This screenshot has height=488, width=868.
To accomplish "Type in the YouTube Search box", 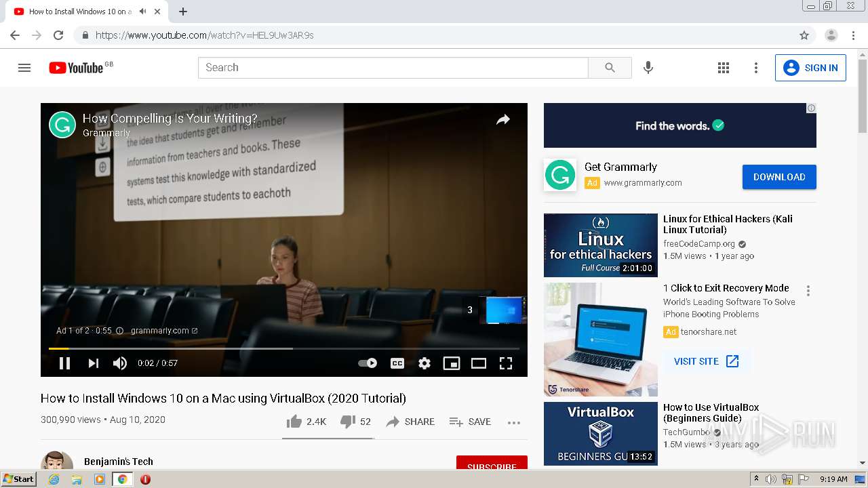I will pyautogui.click(x=393, y=68).
